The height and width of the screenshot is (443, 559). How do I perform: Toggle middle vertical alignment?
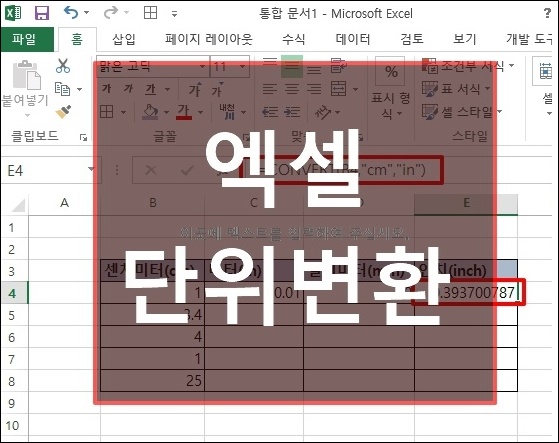click(292, 66)
